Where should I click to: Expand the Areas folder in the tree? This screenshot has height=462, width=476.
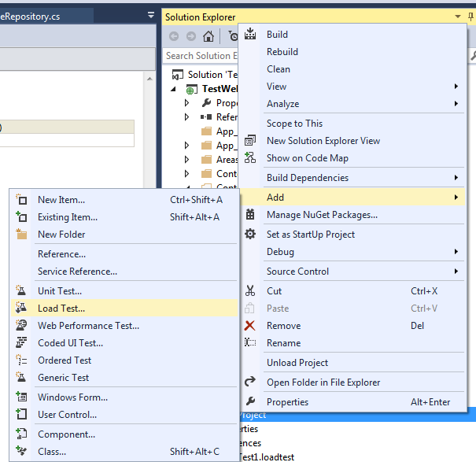click(x=187, y=160)
